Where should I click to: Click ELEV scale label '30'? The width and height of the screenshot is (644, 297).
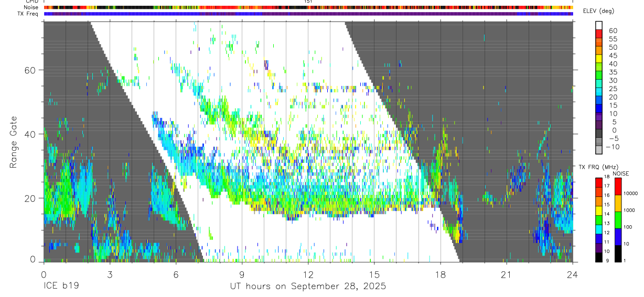coord(613,81)
